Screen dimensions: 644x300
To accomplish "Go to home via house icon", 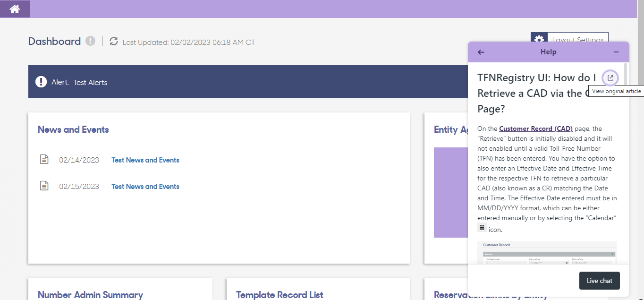I will tap(15, 9).
